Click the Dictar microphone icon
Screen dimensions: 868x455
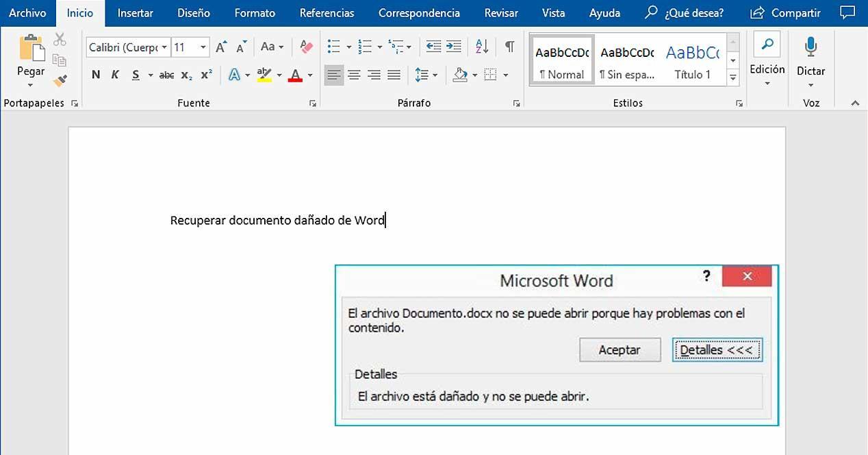[x=810, y=47]
